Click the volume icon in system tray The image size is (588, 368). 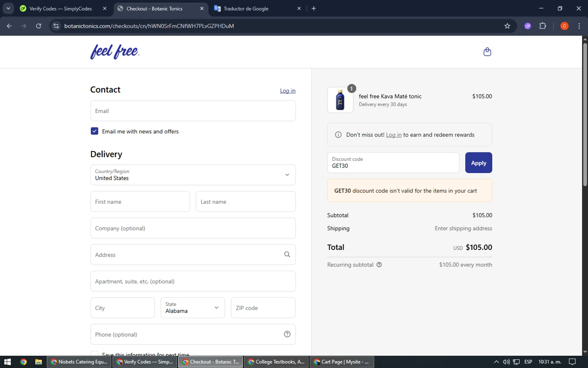(x=506, y=362)
